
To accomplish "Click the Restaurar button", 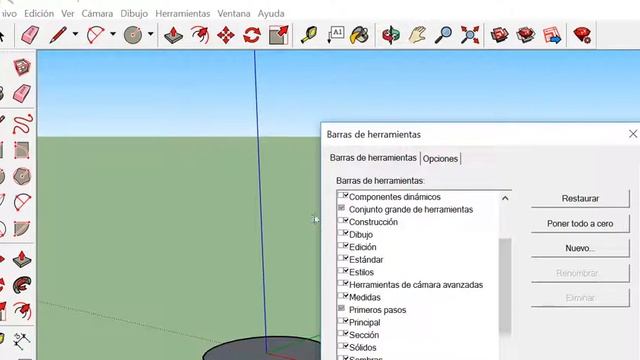I will (x=580, y=198).
